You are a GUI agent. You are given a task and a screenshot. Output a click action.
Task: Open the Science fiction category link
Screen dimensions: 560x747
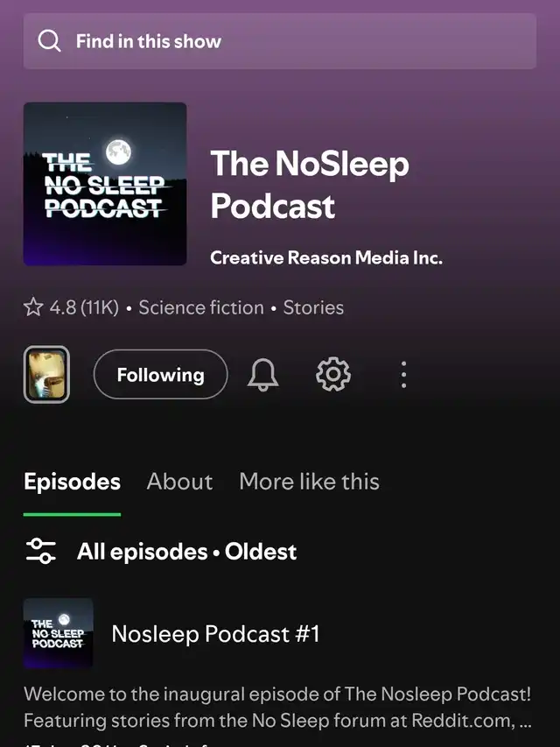(201, 307)
